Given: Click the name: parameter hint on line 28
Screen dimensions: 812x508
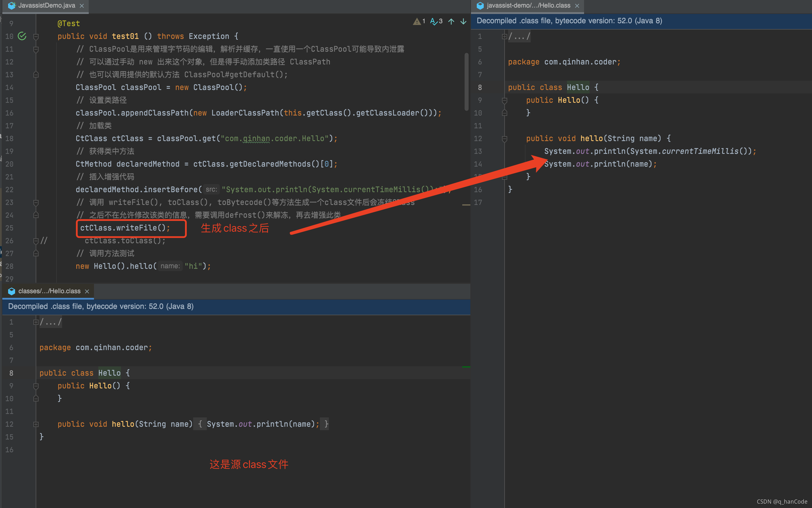Looking at the screenshot, I should [x=170, y=266].
